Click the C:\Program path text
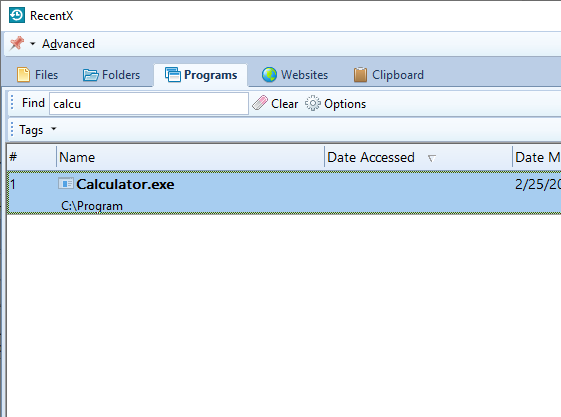Viewport: 561px width, 417px height. (x=92, y=206)
